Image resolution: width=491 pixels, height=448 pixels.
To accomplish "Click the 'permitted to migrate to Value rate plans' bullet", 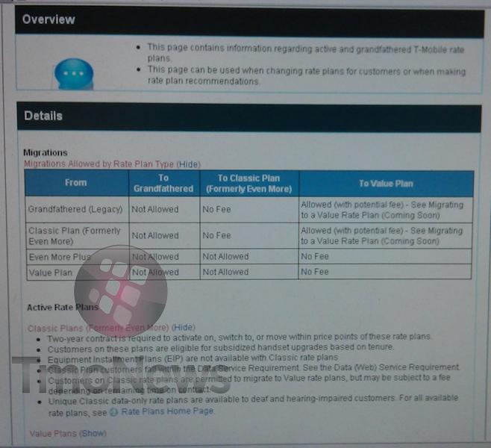I will click(249, 384).
